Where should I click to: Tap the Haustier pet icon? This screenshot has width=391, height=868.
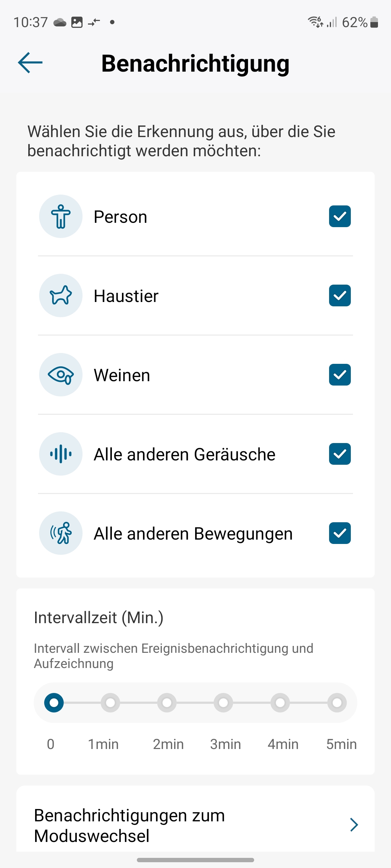61,295
